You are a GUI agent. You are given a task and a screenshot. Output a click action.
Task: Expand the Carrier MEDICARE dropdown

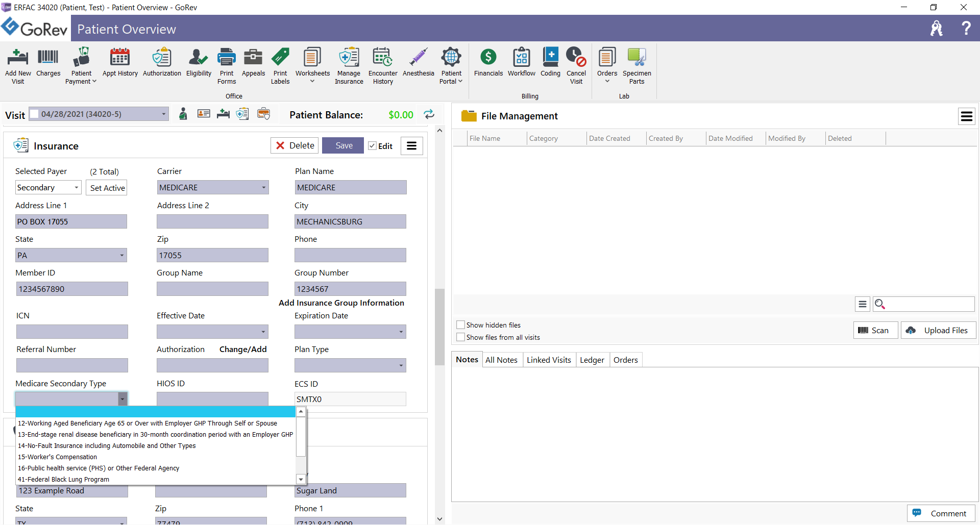point(263,188)
